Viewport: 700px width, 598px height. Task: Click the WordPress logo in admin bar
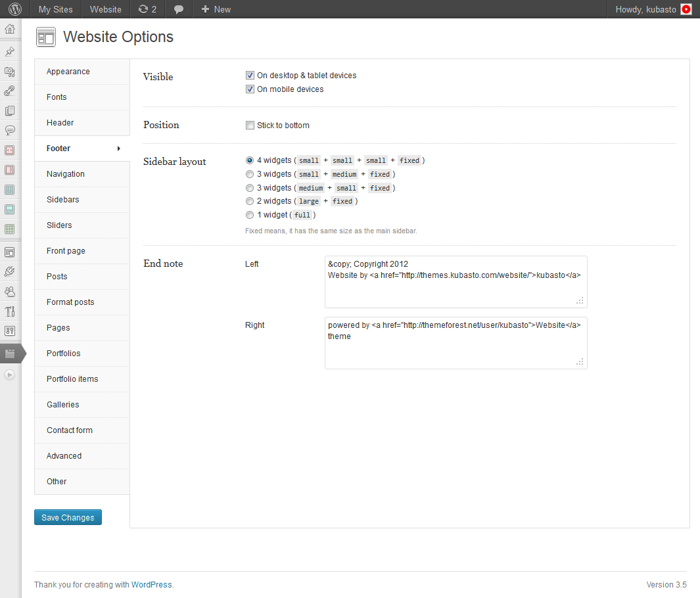point(15,9)
